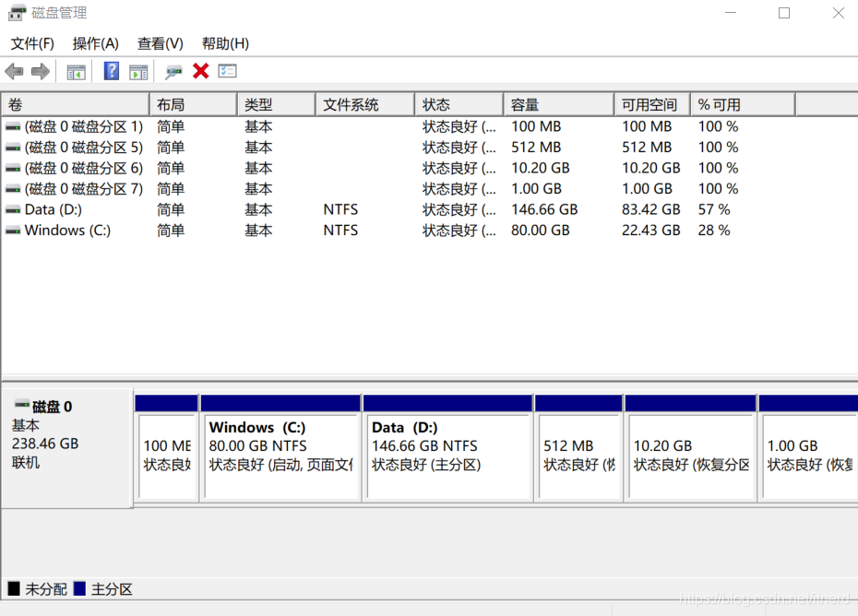Image resolution: width=858 pixels, height=616 pixels.
Task: Open the 帮助(H) menu
Action: [225, 43]
